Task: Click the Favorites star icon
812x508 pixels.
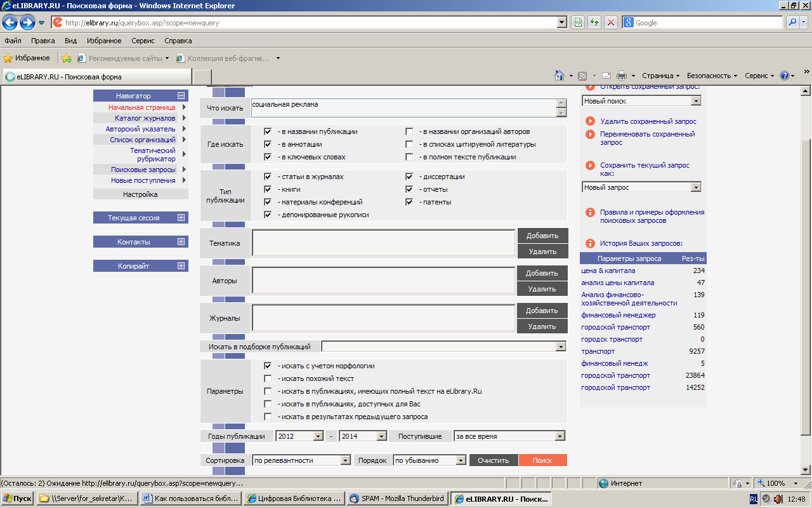Action: tap(8, 58)
